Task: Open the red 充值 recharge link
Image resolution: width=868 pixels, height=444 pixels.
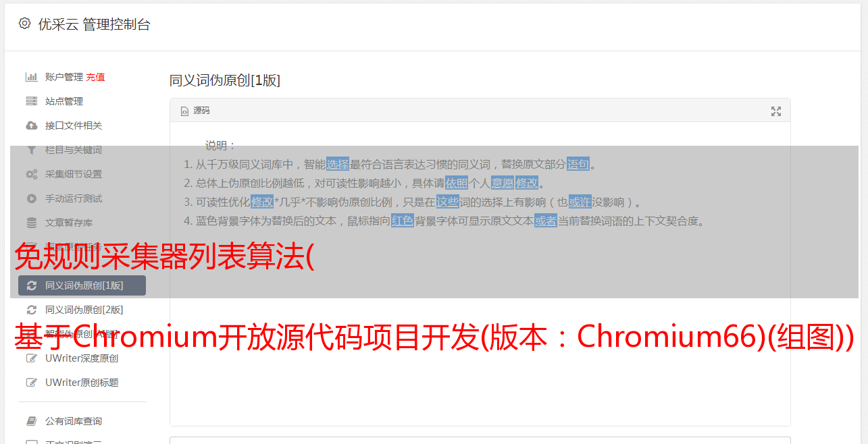Action: 95,77
